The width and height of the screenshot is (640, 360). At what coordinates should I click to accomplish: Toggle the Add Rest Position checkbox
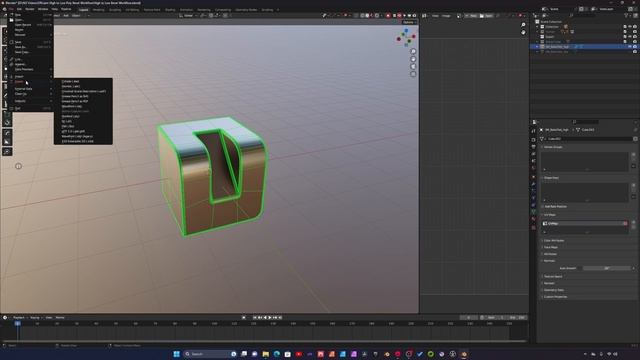click(542, 207)
